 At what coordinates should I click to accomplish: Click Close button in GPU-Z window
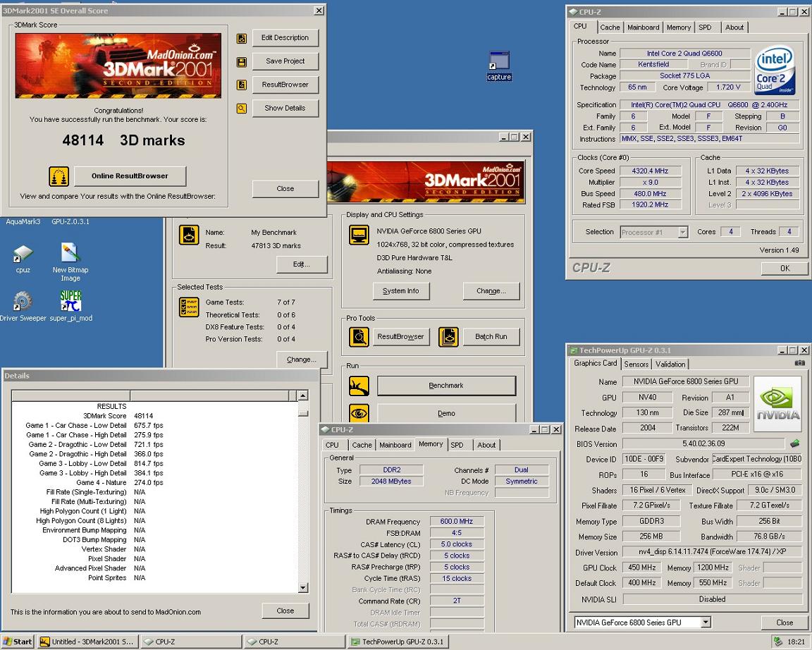point(784,623)
